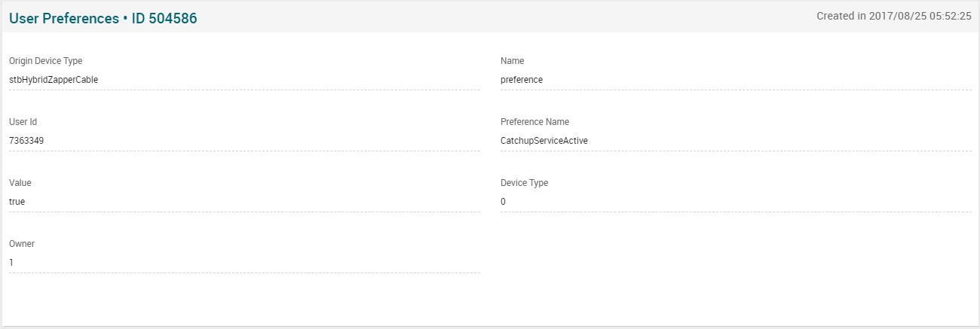Click the Device Type value 0
The width and height of the screenshot is (980, 329).
504,202
